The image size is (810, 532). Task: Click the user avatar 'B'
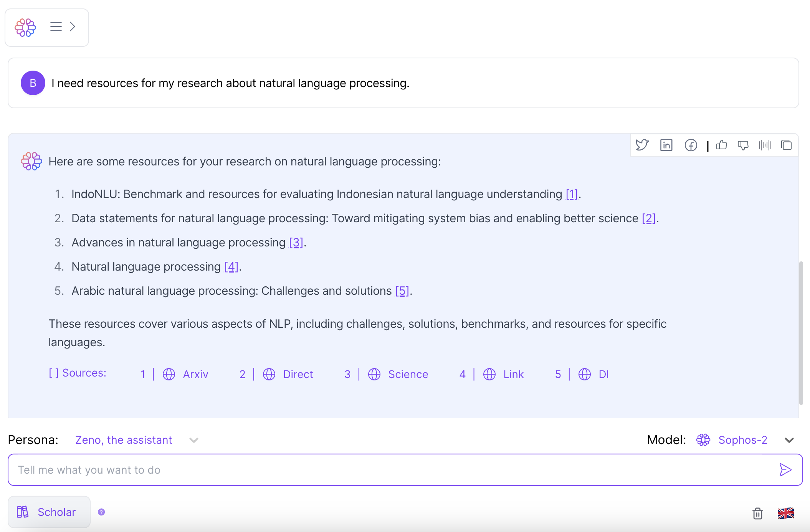coord(33,83)
